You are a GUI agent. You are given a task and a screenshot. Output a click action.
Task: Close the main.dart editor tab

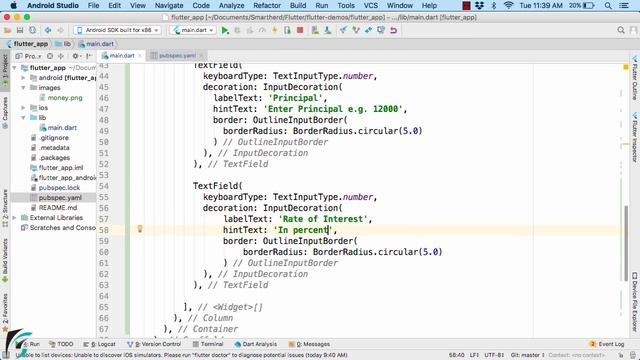[x=140, y=56]
